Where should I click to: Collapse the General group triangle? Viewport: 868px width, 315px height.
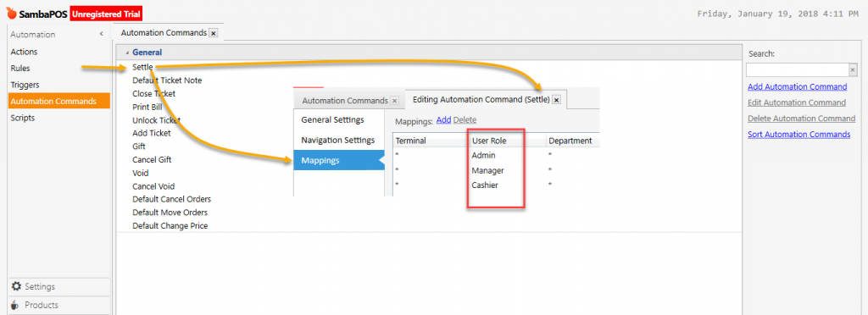point(127,52)
